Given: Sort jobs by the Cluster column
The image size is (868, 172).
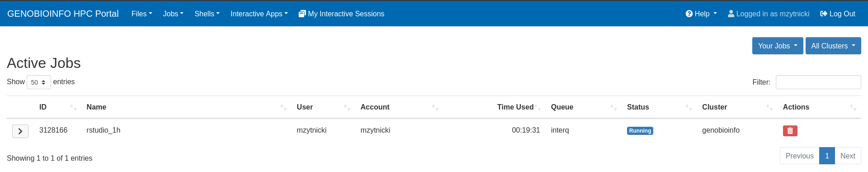Looking at the screenshot, I should click(x=737, y=107).
